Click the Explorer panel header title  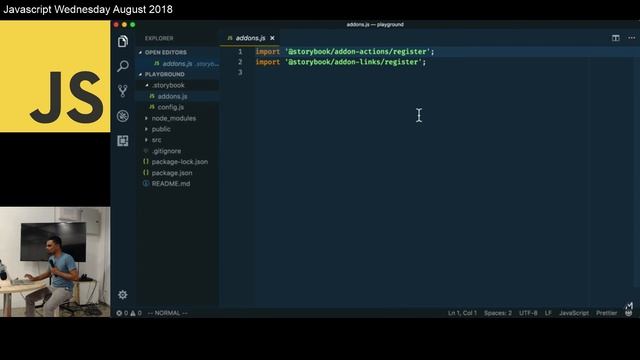(x=159, y=38)
